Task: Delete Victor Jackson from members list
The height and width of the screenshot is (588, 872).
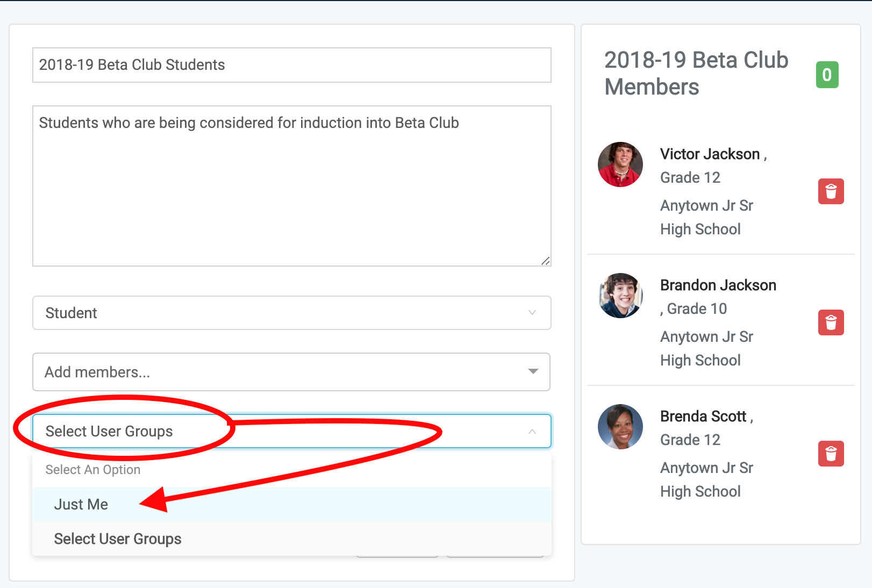Action: coord(831,191)
